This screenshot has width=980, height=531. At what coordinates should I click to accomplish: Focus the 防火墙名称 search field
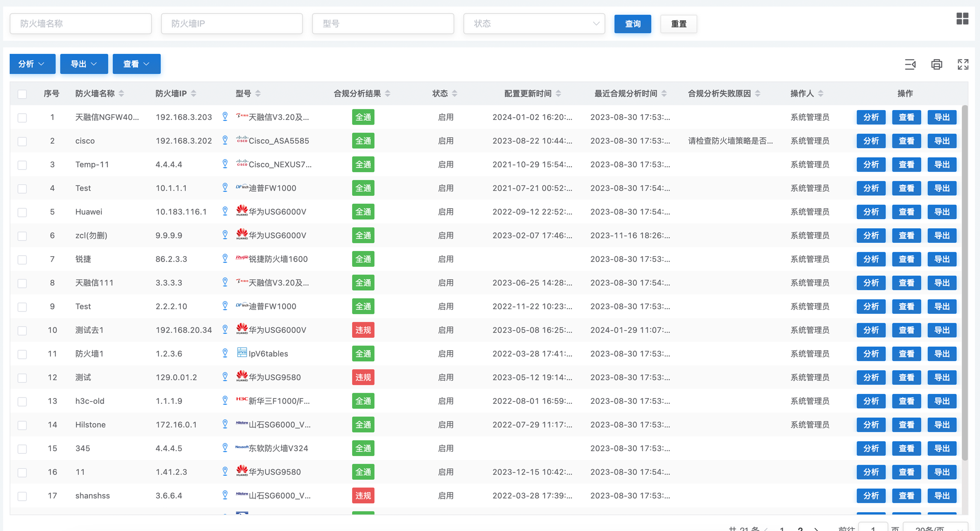click(80, 24)
